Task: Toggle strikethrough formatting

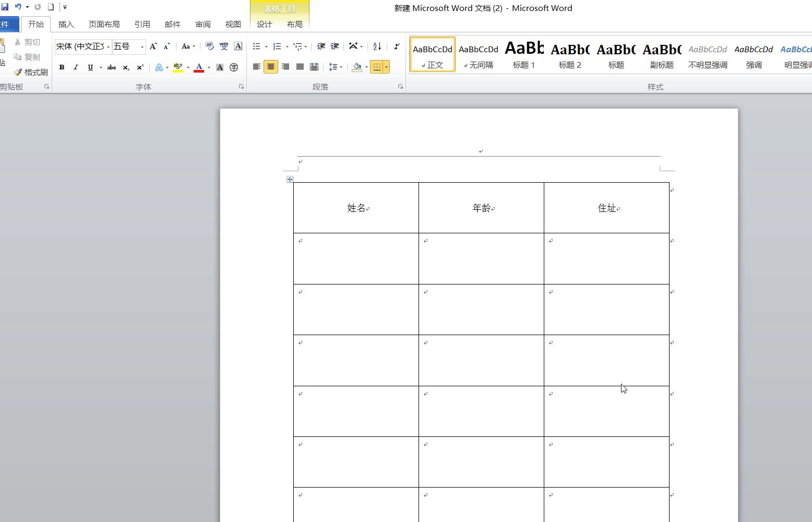Action: point(111,67)
